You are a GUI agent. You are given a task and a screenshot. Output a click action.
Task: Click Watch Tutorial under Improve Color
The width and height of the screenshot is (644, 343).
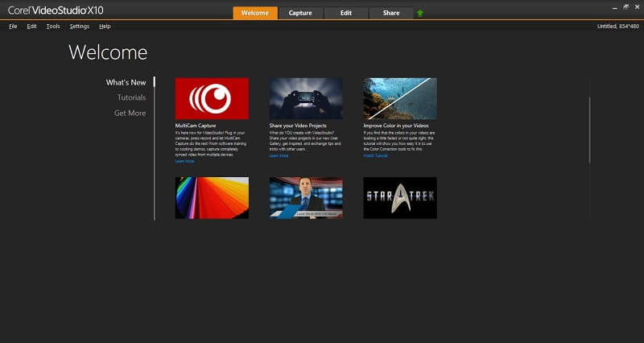[x=375, y=156]
